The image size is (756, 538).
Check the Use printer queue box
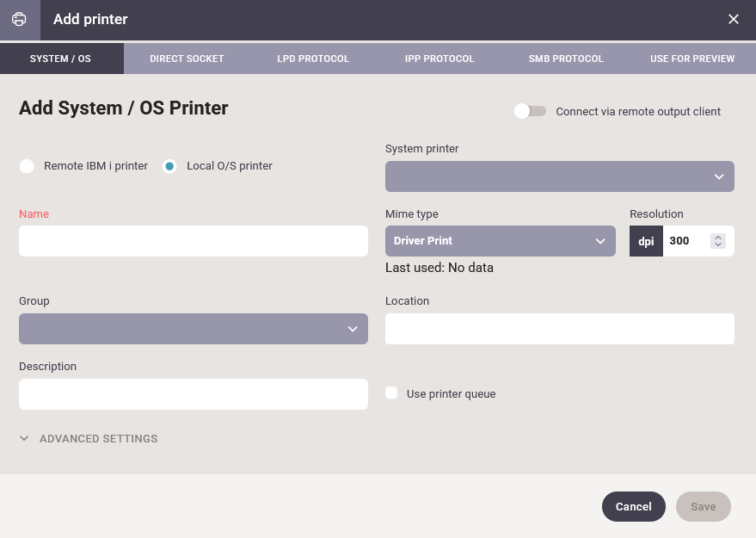[x=391, y=393]
